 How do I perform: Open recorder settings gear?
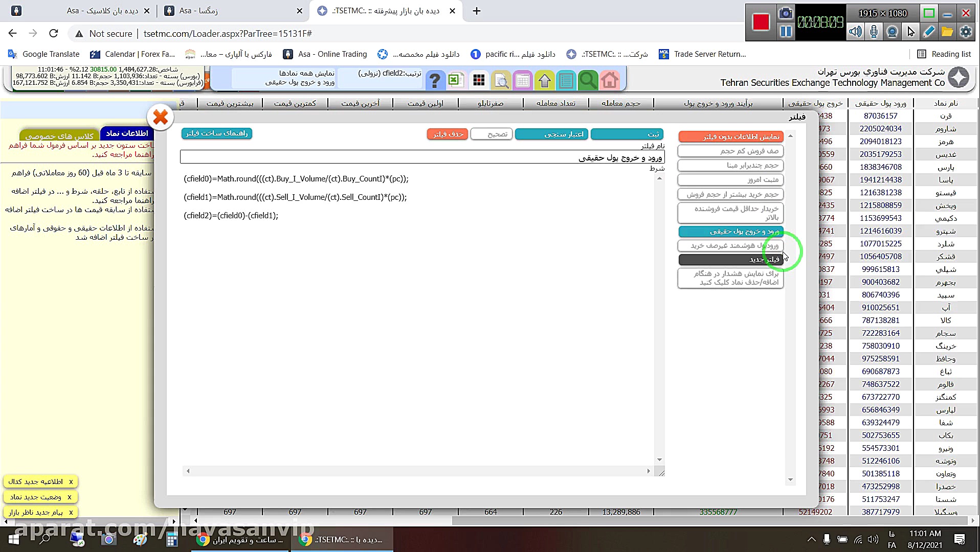966,32
